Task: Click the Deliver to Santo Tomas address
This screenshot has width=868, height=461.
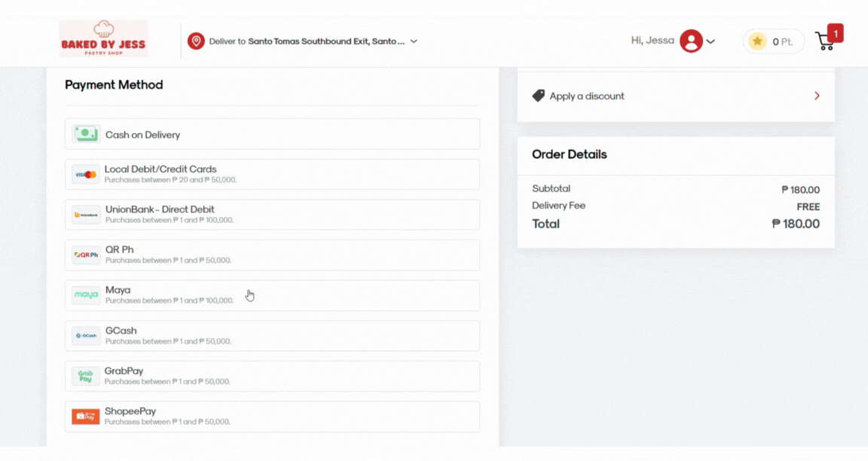Action: [x=307, y=41]
